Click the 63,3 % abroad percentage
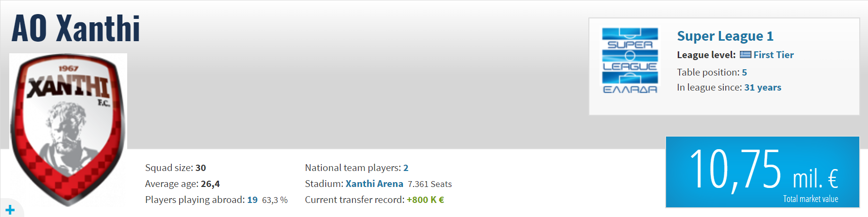868x217 pixels. click(275, 200)
